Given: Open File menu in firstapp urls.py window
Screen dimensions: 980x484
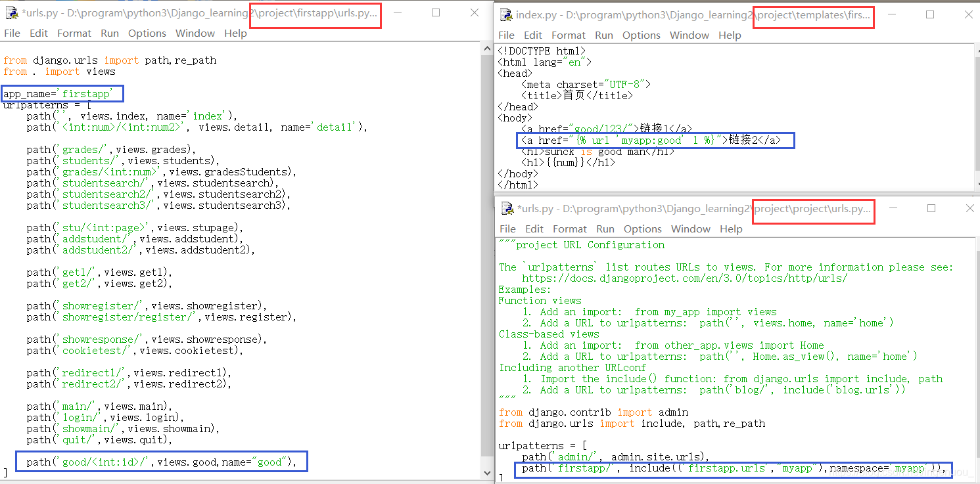Looking at the screenshot, I should [12, 33].
